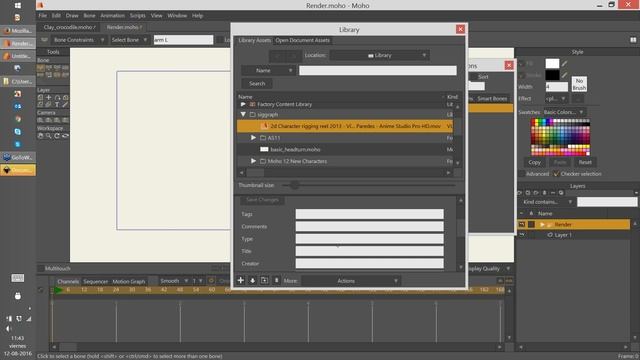Click the volume speaker tray icon
Image resolution: width=640 pixels, height=360 pixels.
pyautogui.click(x=9, y=329)
